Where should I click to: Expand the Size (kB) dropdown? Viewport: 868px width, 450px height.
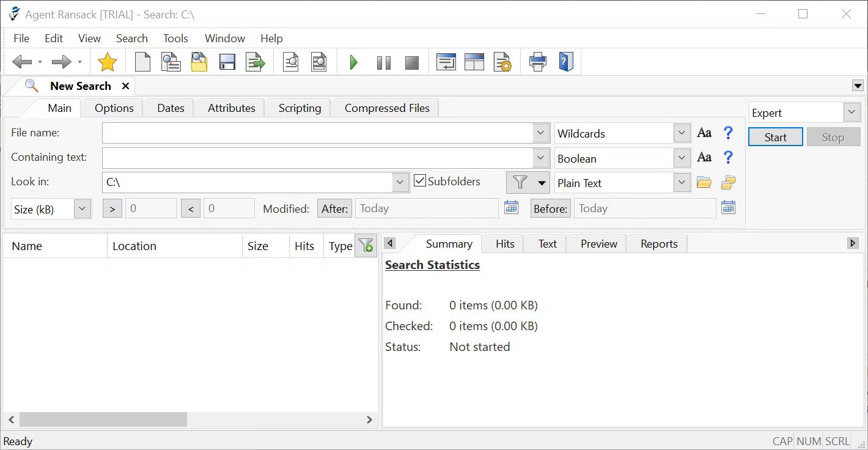pyautogui.click(x=83, y=209)
